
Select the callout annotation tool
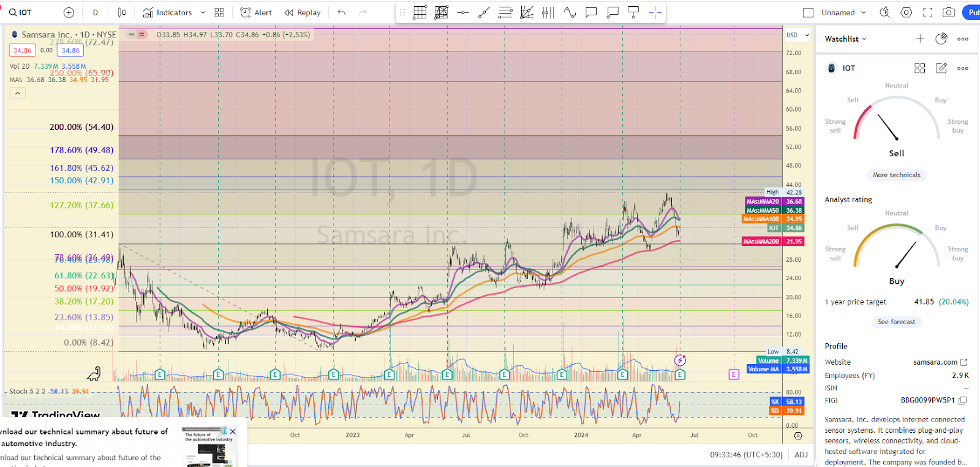(612, 12)
